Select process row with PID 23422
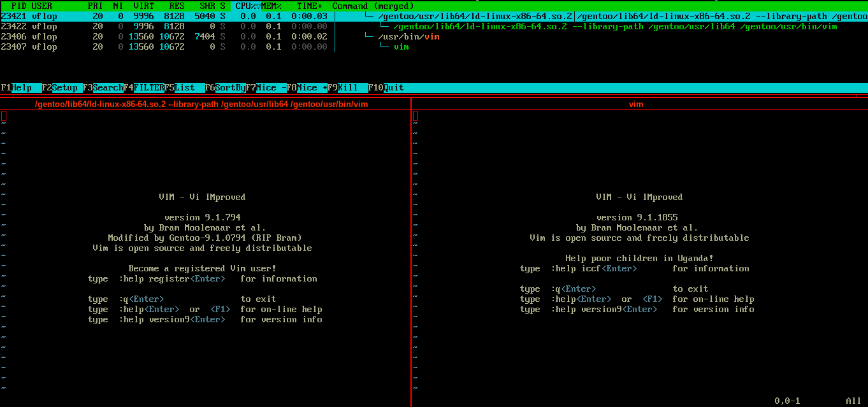Screen dimensions: 868x407 [x=434, y=26]
